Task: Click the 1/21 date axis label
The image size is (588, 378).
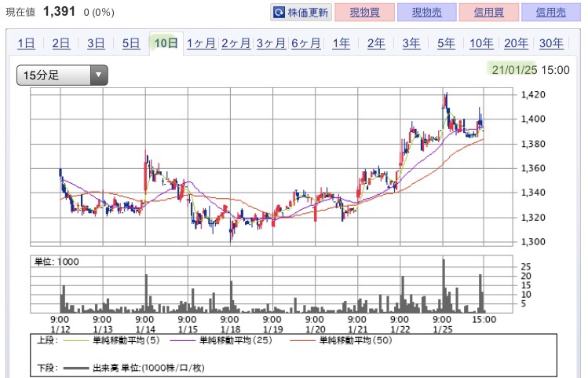Action: pos(358,329)
